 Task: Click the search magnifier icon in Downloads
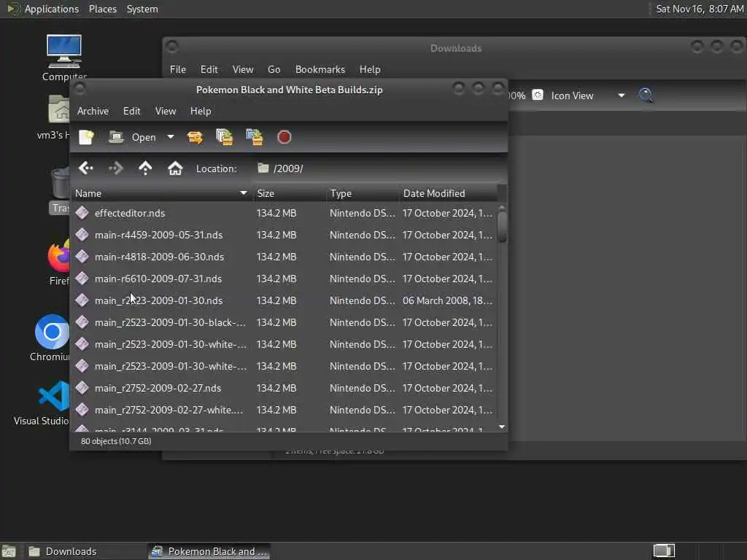click(x=646, y=96)
